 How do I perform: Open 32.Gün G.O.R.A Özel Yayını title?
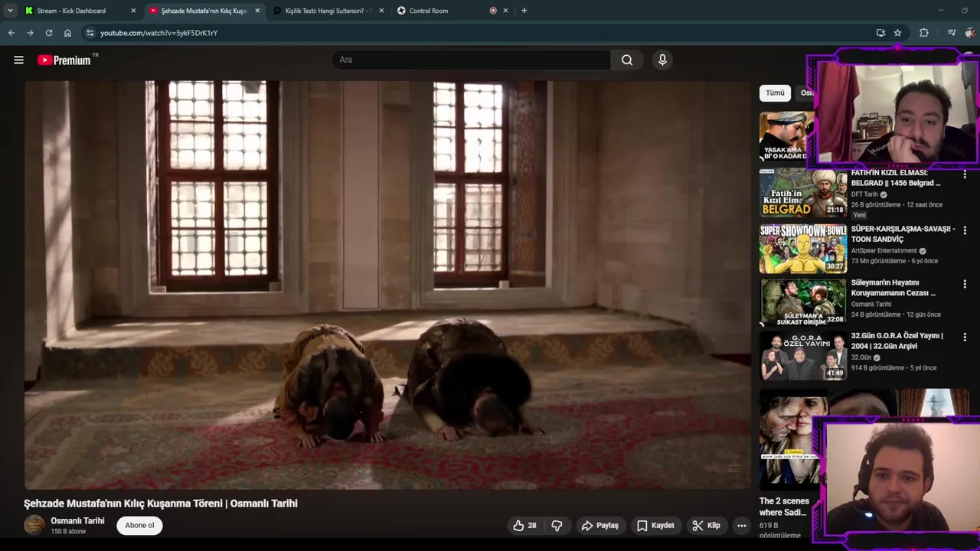click(897, 341)
